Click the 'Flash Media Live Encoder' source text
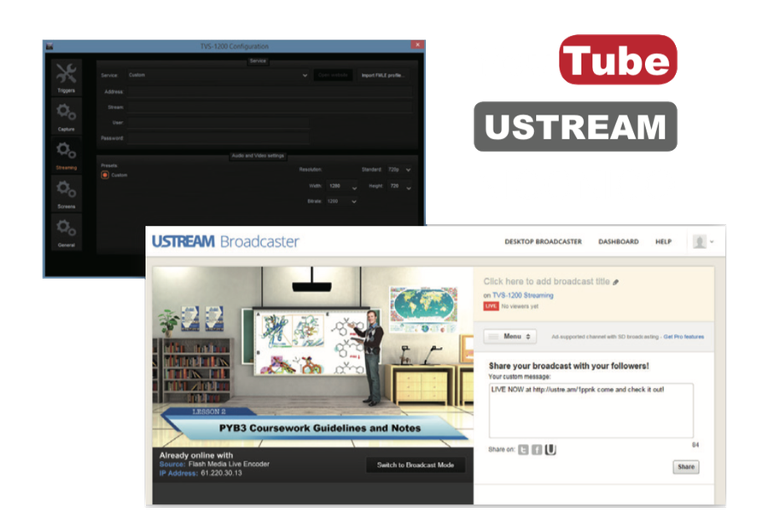 click(229, 464)
